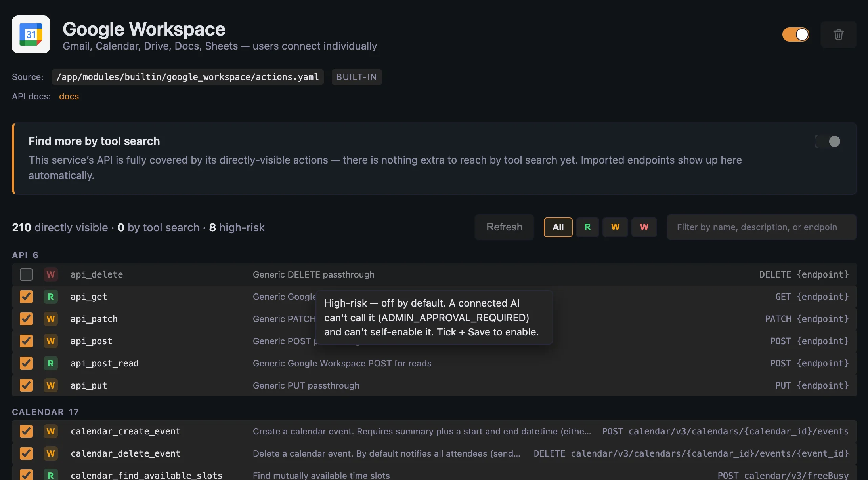
Task: Toggle the Google Workspace service switch
Action: [x=795, y=34]
